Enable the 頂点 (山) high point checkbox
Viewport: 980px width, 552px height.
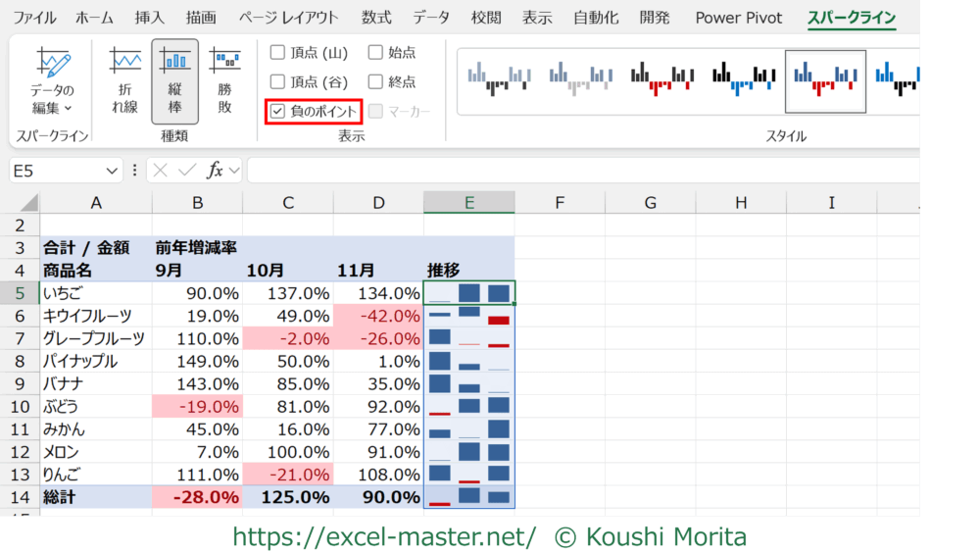[278, 53]
